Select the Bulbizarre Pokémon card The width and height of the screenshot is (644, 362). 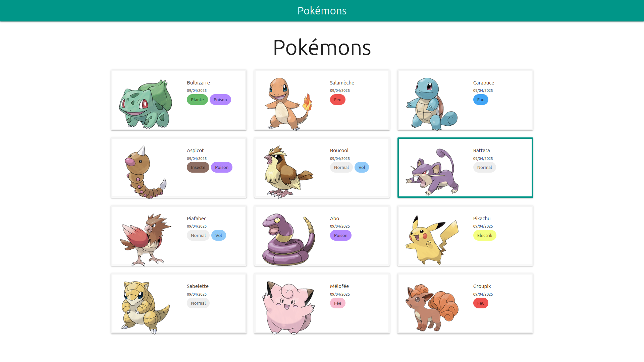click(178, 100)
